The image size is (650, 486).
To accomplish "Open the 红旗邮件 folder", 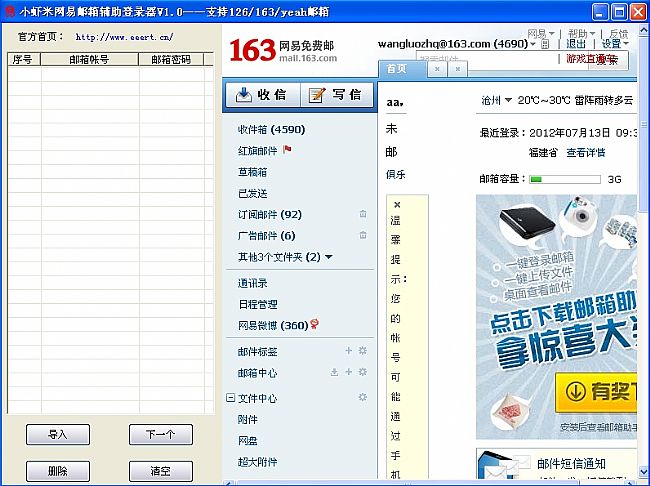I will pos(257,151).
